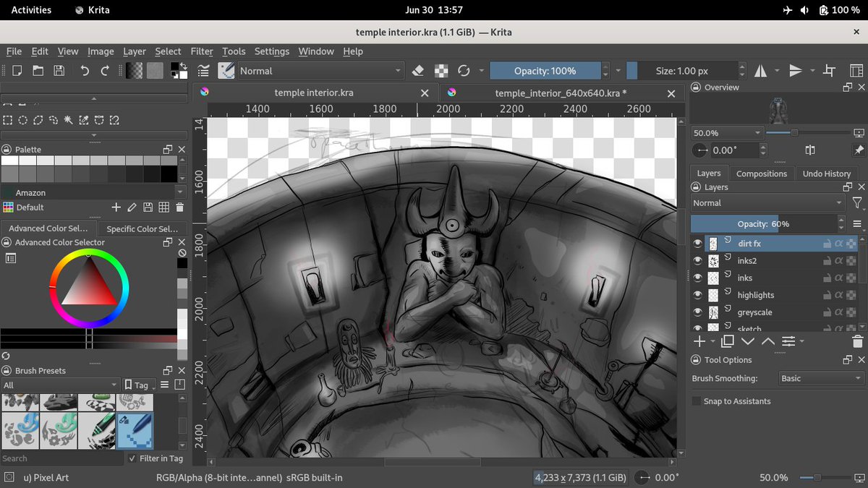
Task: Delete the palette color with trash icon
Action: 179,207
